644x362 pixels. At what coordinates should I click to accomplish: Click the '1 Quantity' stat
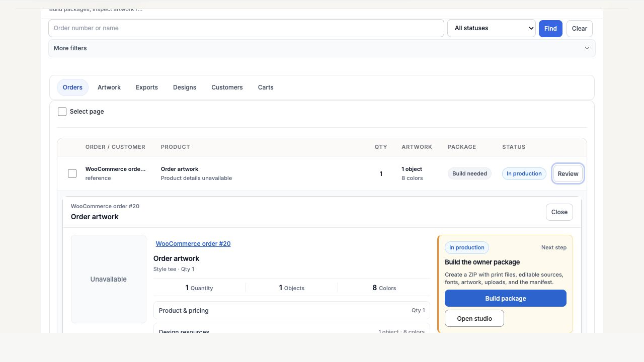199,288
